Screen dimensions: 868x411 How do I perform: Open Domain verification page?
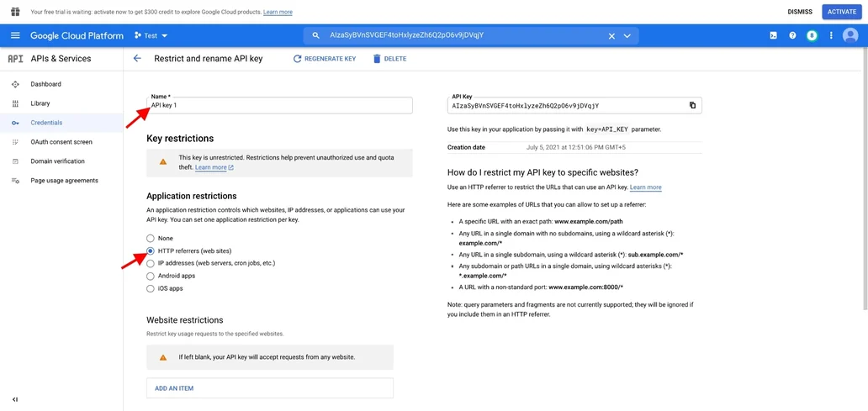(x=57, y=161)
